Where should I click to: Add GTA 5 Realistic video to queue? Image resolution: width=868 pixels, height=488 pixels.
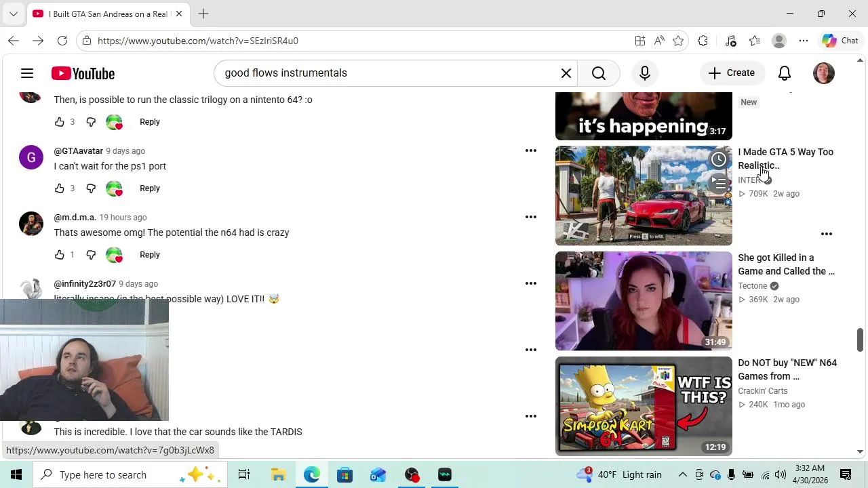tap(718, 184)
